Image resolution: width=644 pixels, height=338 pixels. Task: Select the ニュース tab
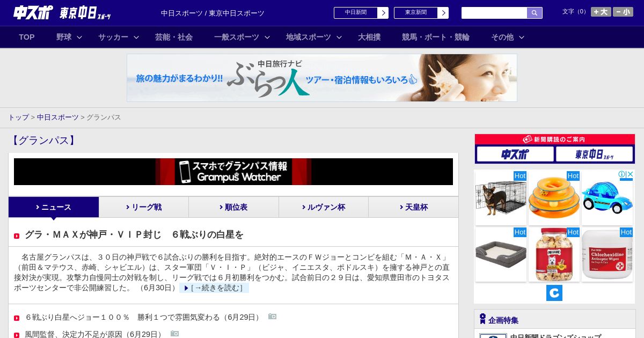click(x=54, y=207)
